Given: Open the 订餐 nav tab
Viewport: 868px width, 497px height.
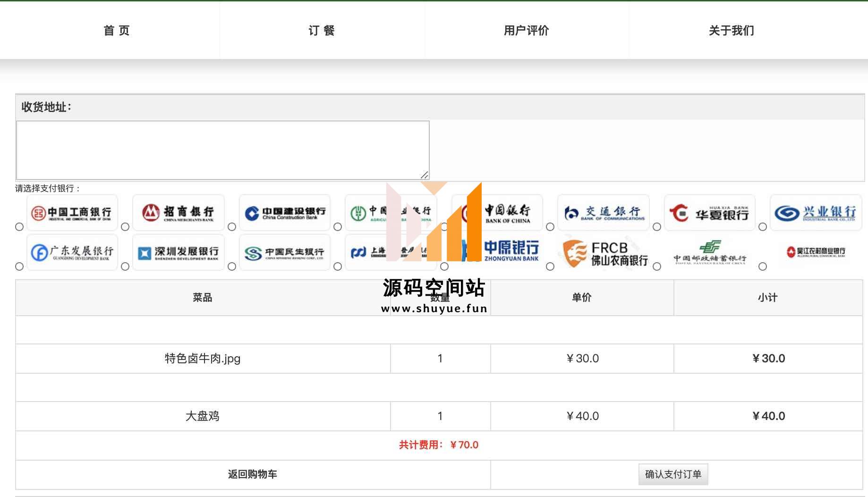Looking at the screenshot, I should [322, 31].
